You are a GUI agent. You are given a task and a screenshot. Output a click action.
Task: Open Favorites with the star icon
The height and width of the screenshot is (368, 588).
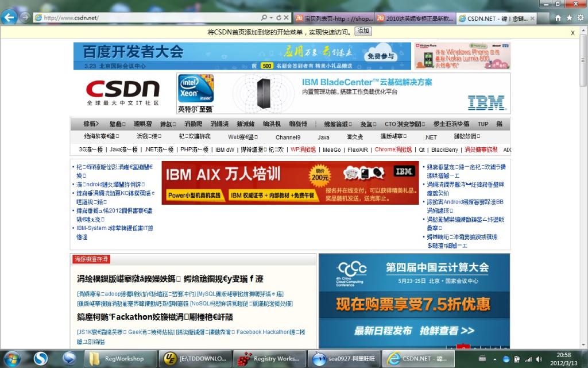569,18
